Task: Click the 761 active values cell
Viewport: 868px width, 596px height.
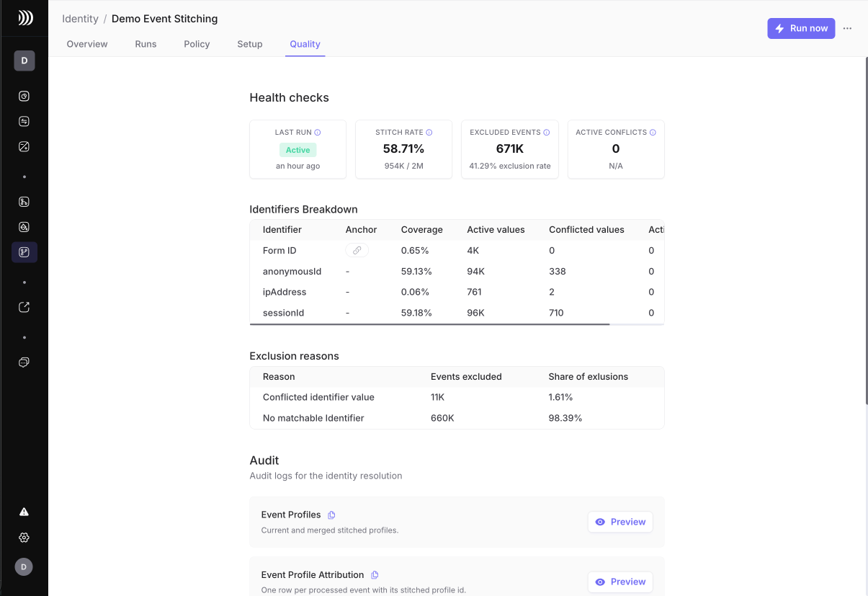Action: coord(475,293)
